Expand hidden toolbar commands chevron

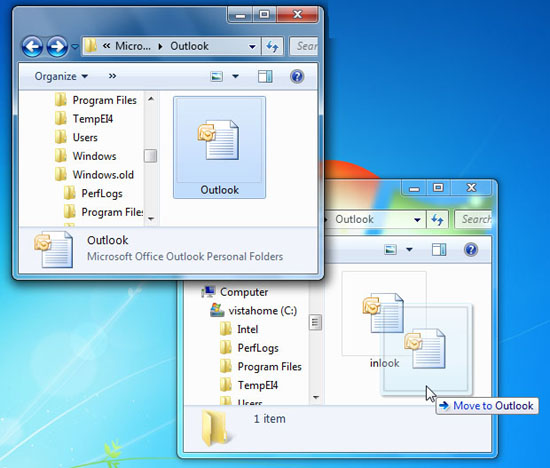tap(112, 76)
